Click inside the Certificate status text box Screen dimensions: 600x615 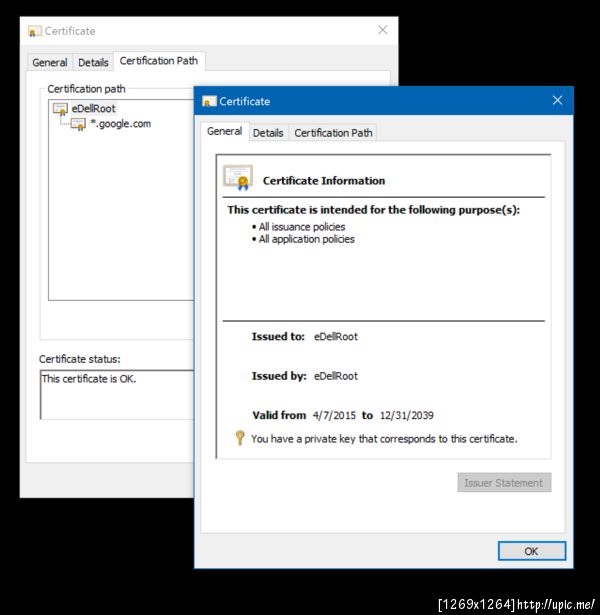pyautogui.click(x=115, y=395)
